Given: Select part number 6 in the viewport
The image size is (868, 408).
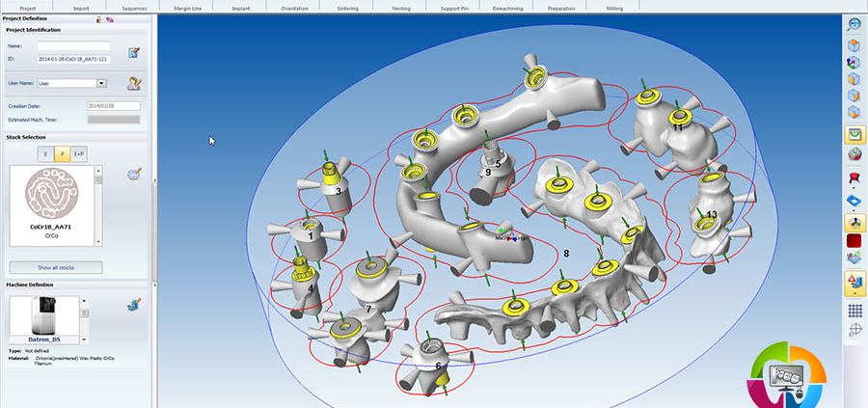Looking at the screenshot, I should click(435, 365).
